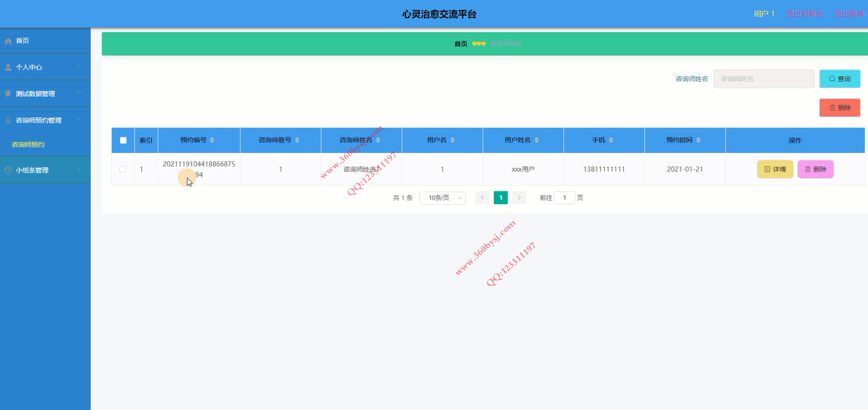Sort the table by 手机 column

coord(611,140)
